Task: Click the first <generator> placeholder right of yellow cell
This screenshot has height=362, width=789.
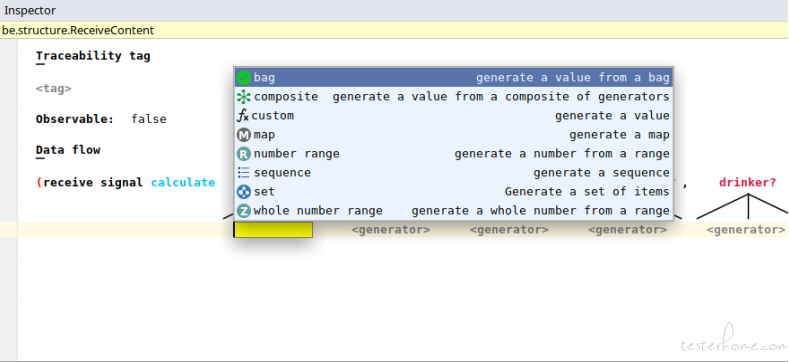Action: pyautogui.click(x=390, y=230)
